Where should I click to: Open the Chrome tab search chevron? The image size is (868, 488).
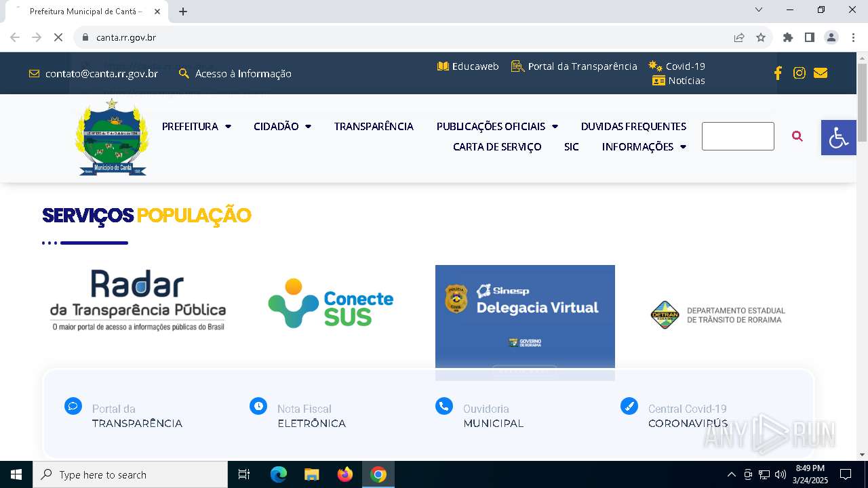pos(759,9)
